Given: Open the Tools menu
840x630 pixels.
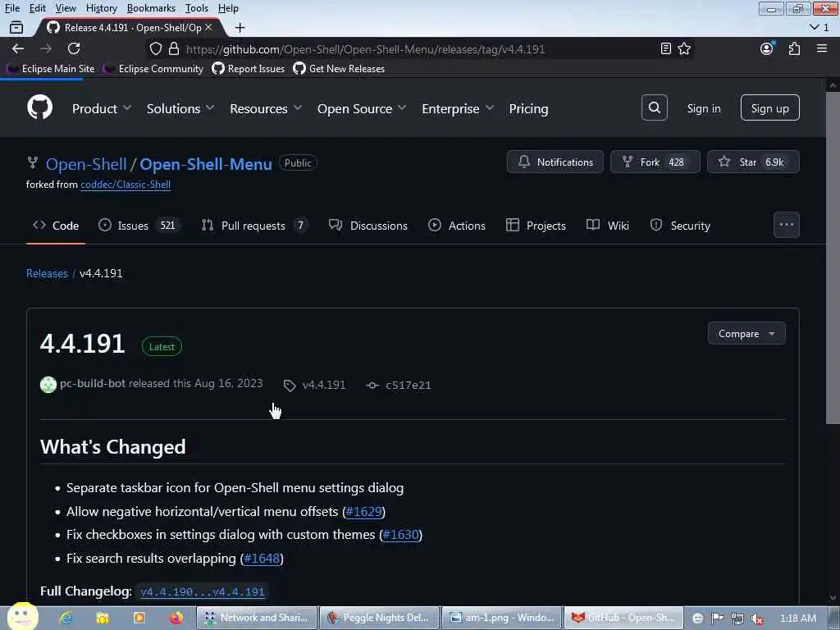Looking at the screenshot, I should 197,8.
